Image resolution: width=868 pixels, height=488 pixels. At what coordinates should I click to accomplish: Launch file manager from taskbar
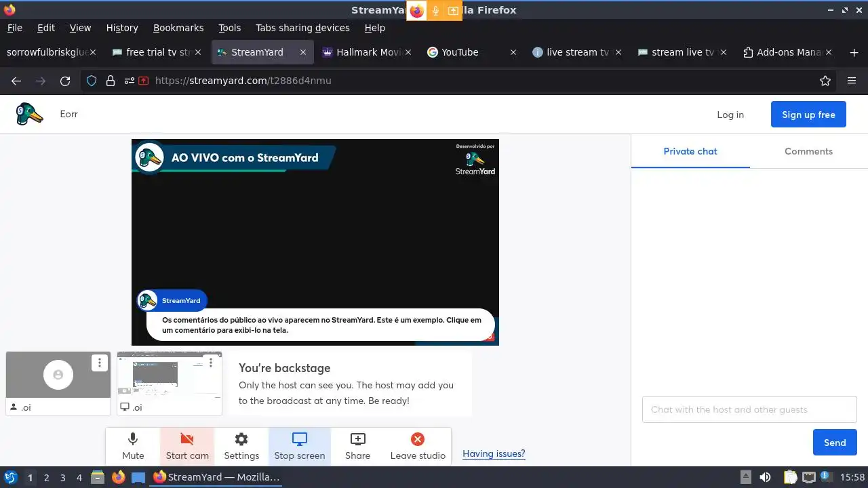[98, 477]
